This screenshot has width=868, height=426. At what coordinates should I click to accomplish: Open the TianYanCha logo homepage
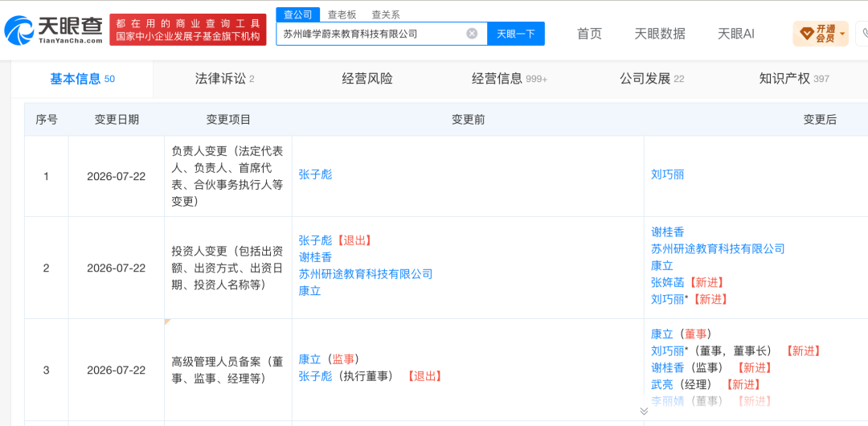pos(55,31)
